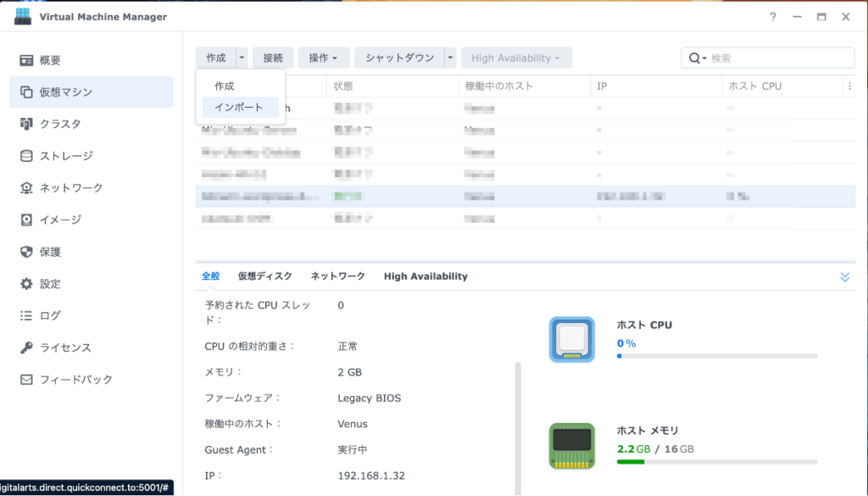Sort by the 稼働中のホスト column header
The height and width of the screenshot is (496, 868).
pyautogui.click(x=524, y=86)
